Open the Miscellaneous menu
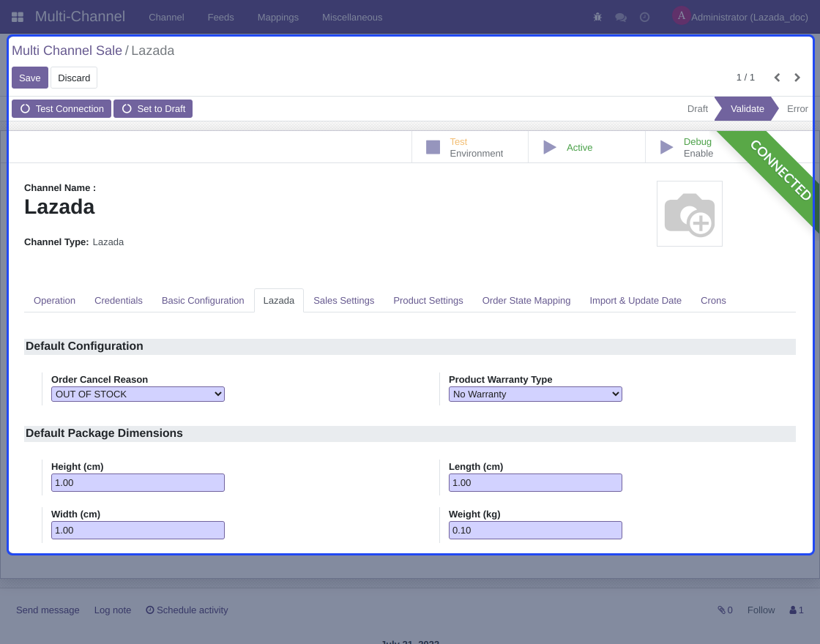 [352, 18]
